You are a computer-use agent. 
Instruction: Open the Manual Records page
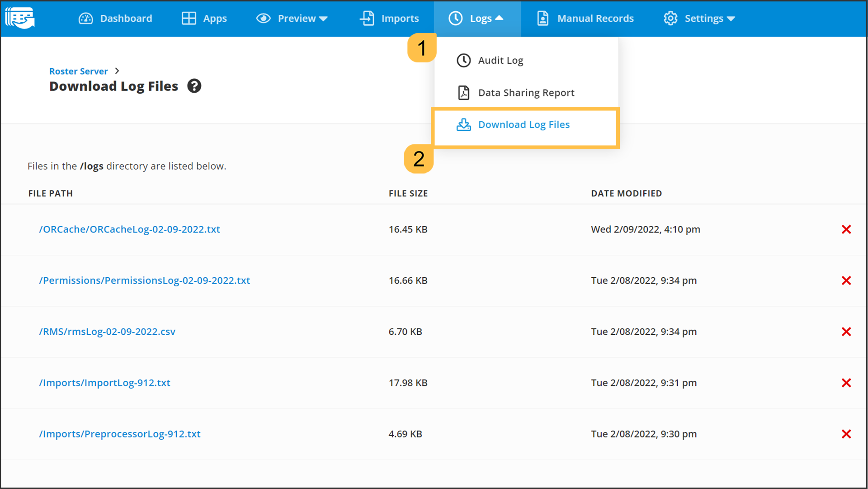(585, 19)
